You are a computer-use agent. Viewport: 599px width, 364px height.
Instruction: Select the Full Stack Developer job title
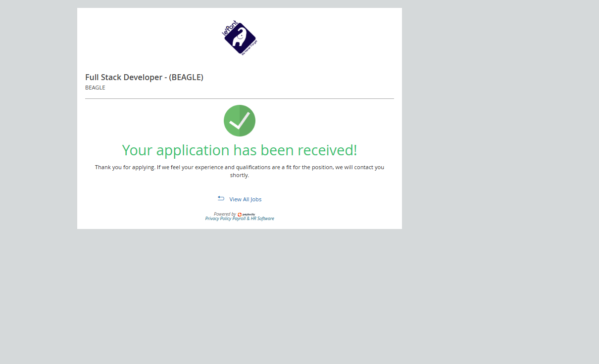[144, 77]
